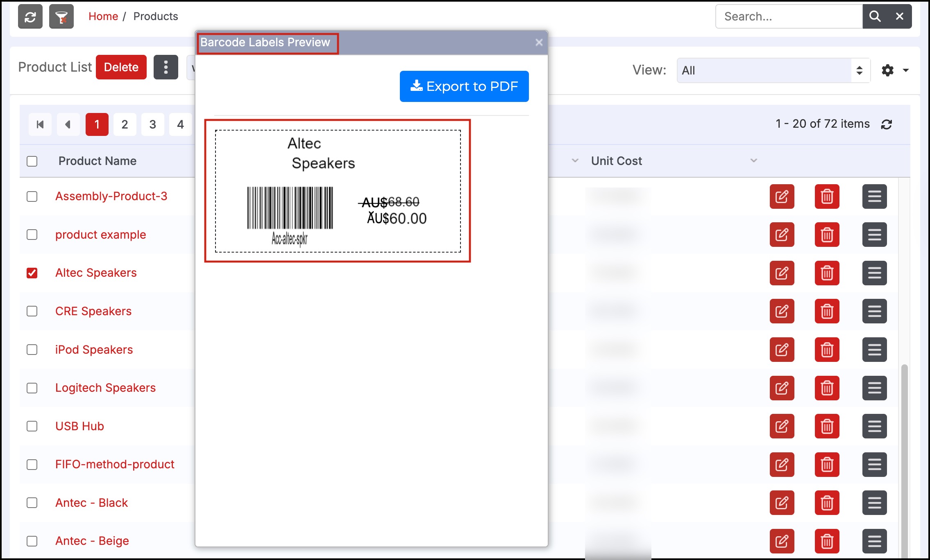Viewport: 930px width, 560px height.
Task: Click into the Search input field
Action: coord(788,16)
